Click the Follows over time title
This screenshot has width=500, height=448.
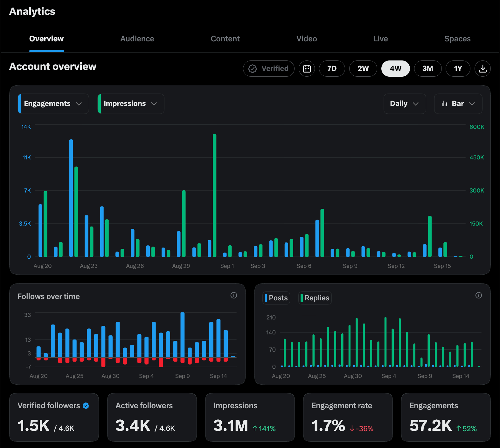click(x=49, y=297)
